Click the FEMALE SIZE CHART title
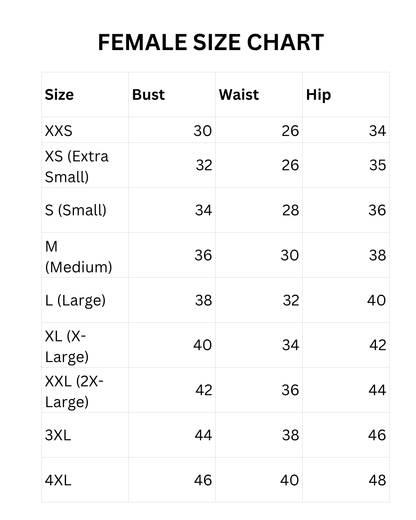The image size is (416, 520). [x=211, y=42]
